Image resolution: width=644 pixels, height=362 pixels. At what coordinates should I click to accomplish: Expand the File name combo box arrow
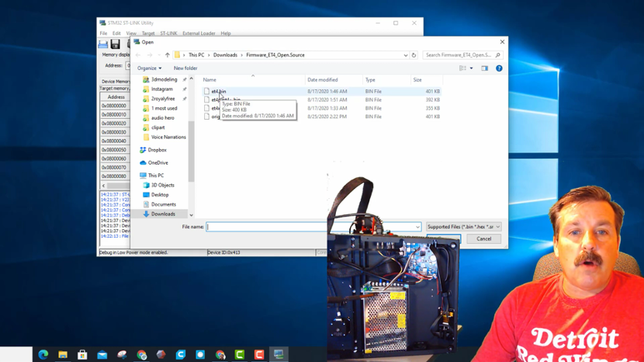(x=417, y=227)
